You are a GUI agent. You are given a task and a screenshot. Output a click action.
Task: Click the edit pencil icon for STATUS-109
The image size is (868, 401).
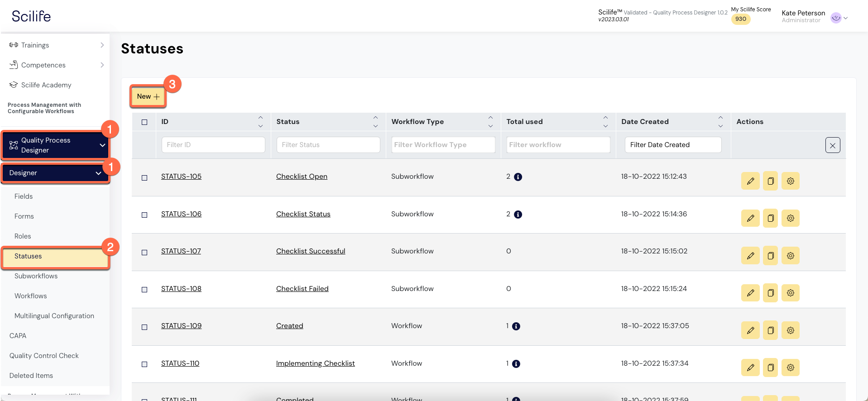click(x=750, y=330)
